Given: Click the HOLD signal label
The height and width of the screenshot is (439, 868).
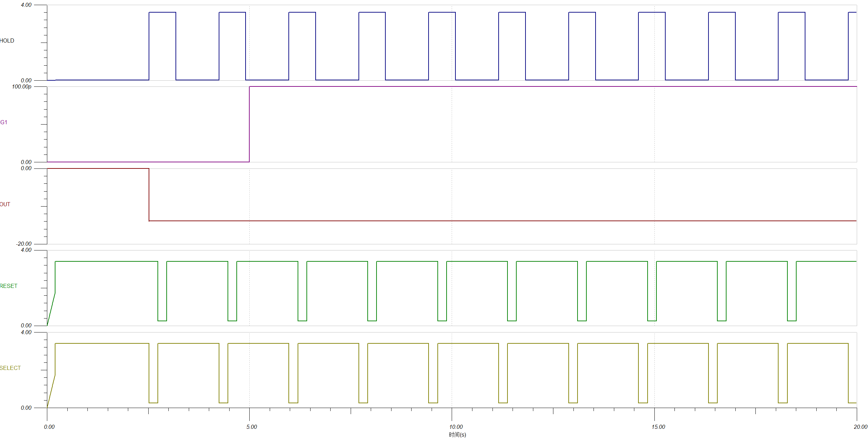Looking at the screenshot, I should click(7, 40).
